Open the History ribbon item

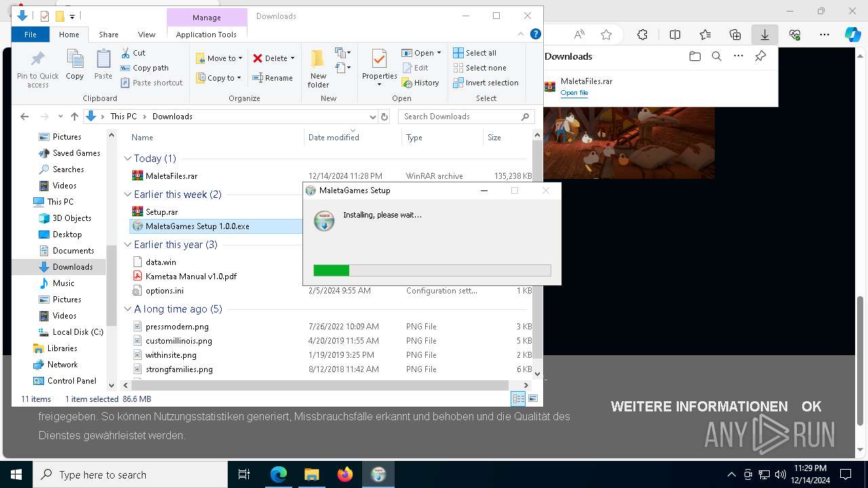420,83
